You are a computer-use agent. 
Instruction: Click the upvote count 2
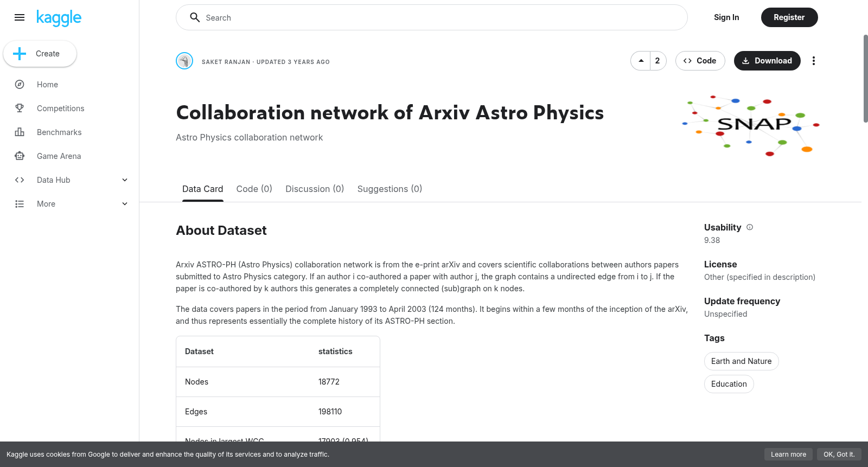[658, 61]
